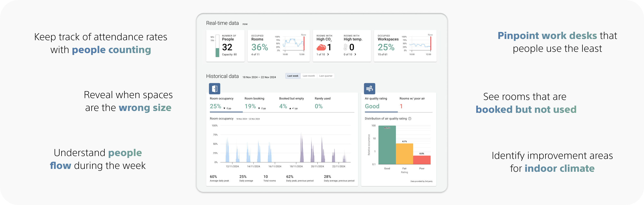The height and width of the screenshot is (205, 644).
Task: Click the room occupancy door icon
Action: coord(215,89)
